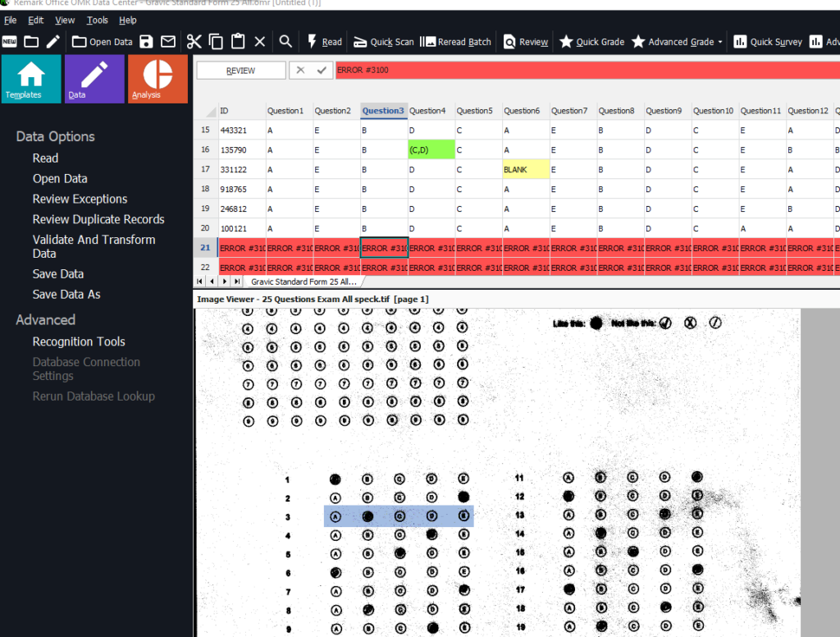The width and height of the screenshot is (840, 637).
Task: Open search with the magnifier icon
Action: click(285, 41)
